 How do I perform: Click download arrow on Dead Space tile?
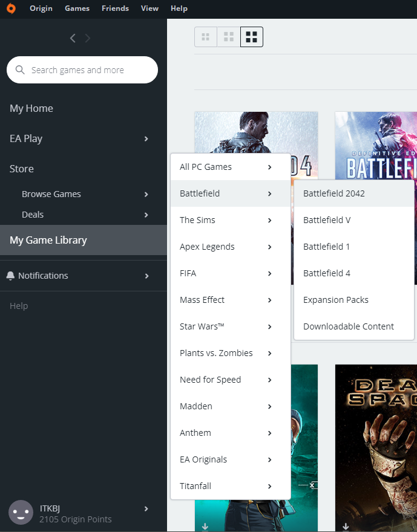coord(346,527)
